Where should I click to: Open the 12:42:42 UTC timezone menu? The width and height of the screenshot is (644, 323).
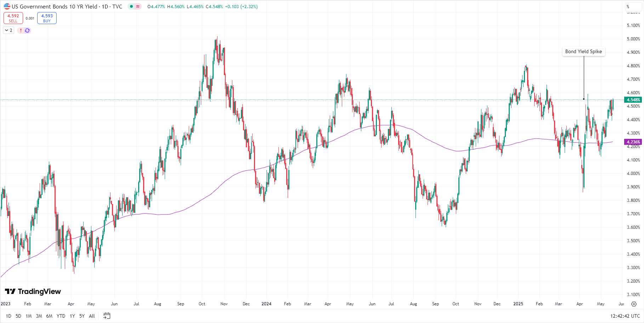[x=625, y=316]
